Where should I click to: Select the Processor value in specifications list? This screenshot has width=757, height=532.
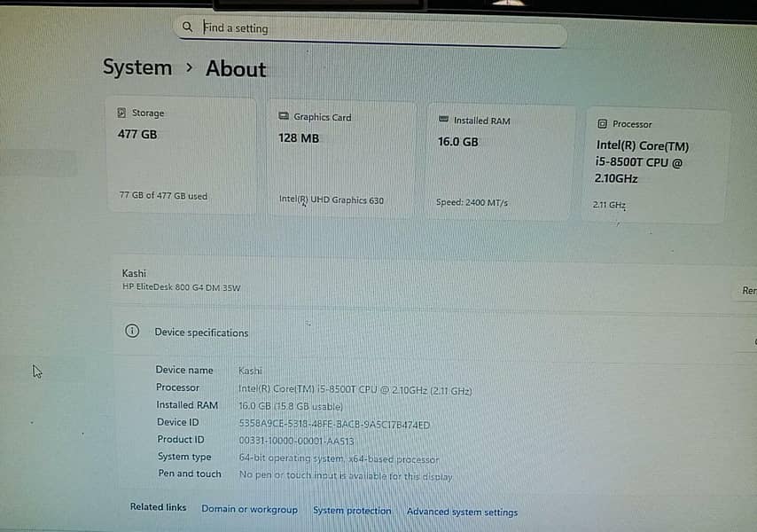[355, 389]
